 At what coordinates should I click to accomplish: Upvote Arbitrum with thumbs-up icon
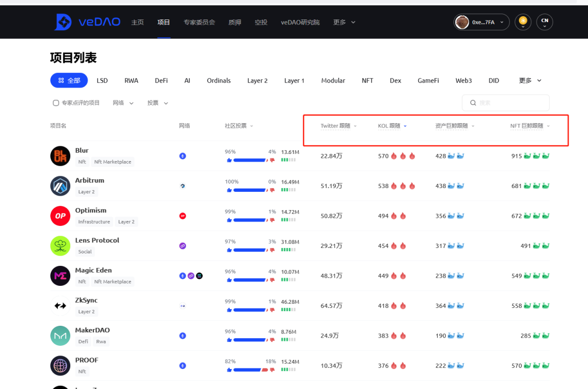pyautogui.click(x=229, y=190)
